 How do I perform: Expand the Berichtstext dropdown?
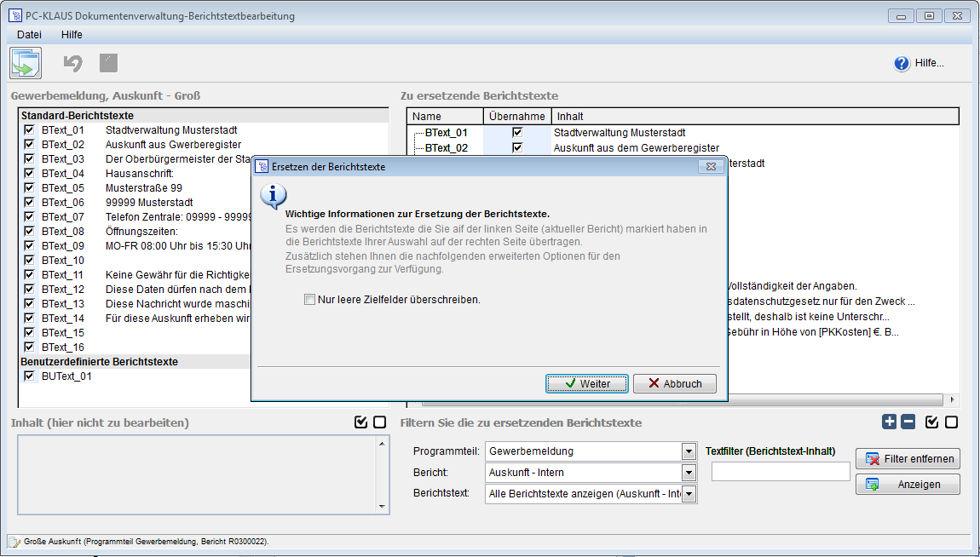(689, 494)
